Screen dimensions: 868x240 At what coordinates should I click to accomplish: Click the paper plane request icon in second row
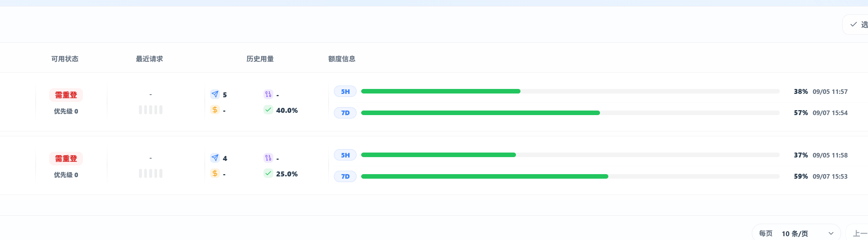point(215,158)
